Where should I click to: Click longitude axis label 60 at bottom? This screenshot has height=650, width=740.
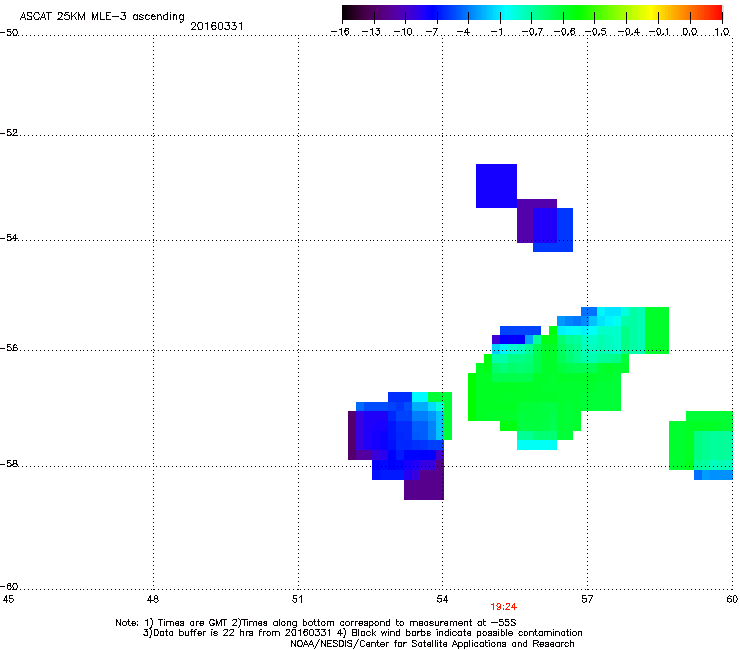(x=732, y=599)
